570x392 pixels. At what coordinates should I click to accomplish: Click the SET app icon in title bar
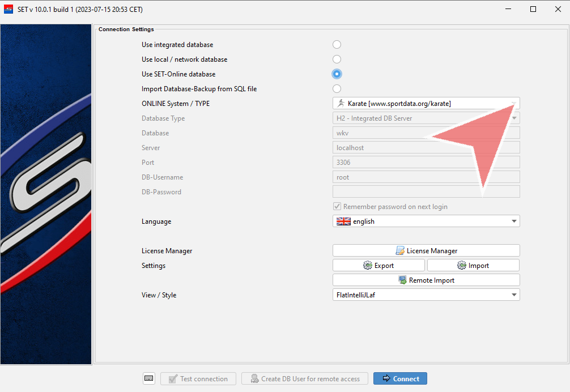tap(8, 9)
